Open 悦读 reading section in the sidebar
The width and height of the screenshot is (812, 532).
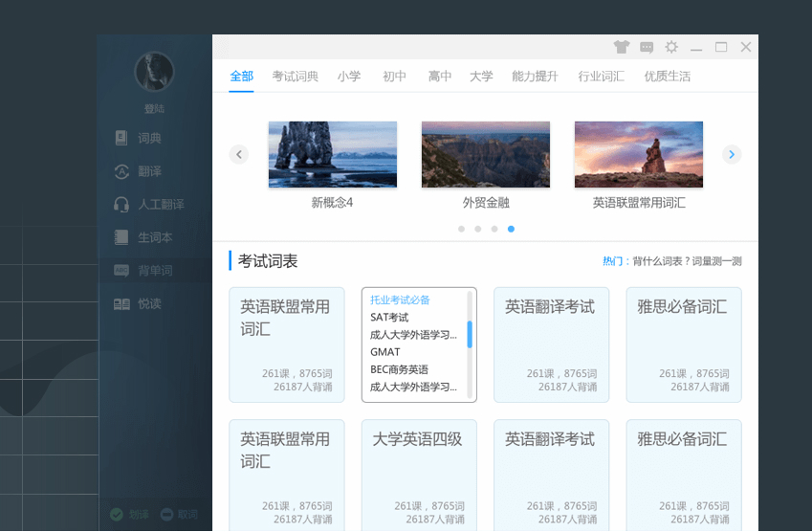[138, 304]
